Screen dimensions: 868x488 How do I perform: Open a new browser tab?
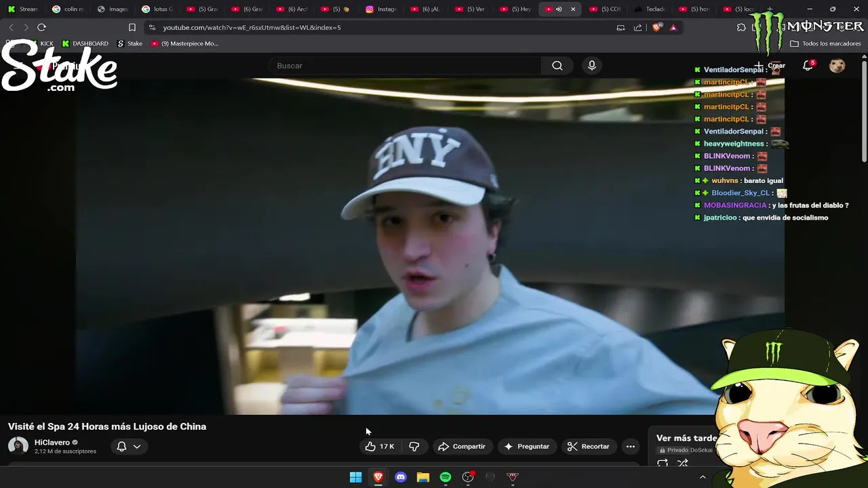coord(770,9)
